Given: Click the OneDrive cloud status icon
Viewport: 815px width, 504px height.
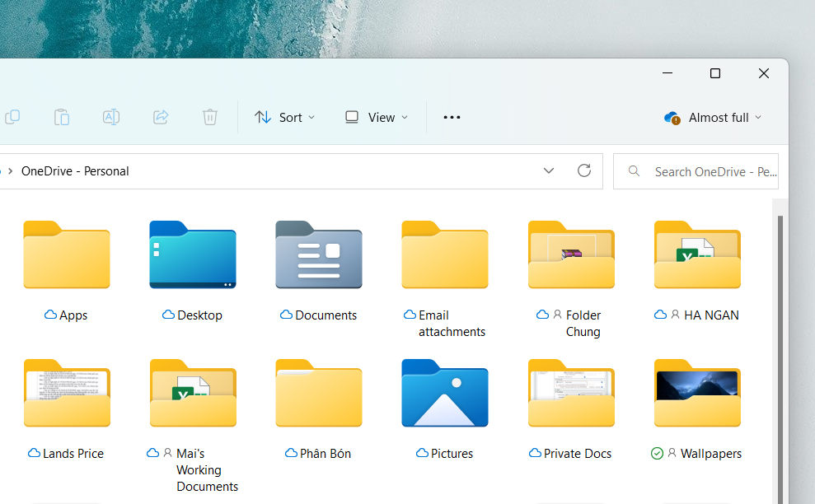Looking at the screenshot, I should coord(672,118).
